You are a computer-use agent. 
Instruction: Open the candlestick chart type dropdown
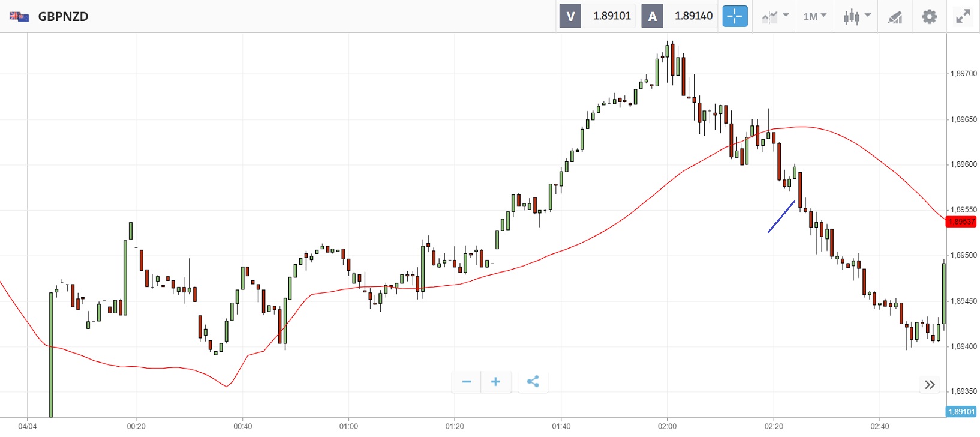coord(856,16)
